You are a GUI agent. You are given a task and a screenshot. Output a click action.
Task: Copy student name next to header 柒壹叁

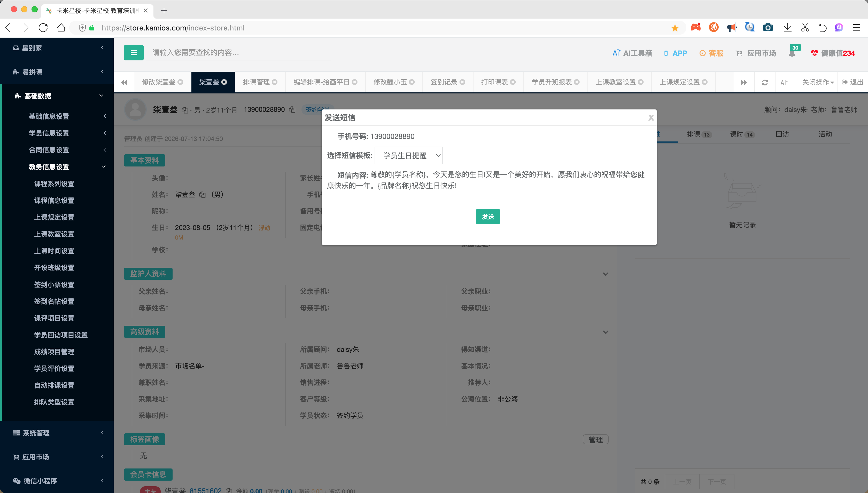coord(185,110)
